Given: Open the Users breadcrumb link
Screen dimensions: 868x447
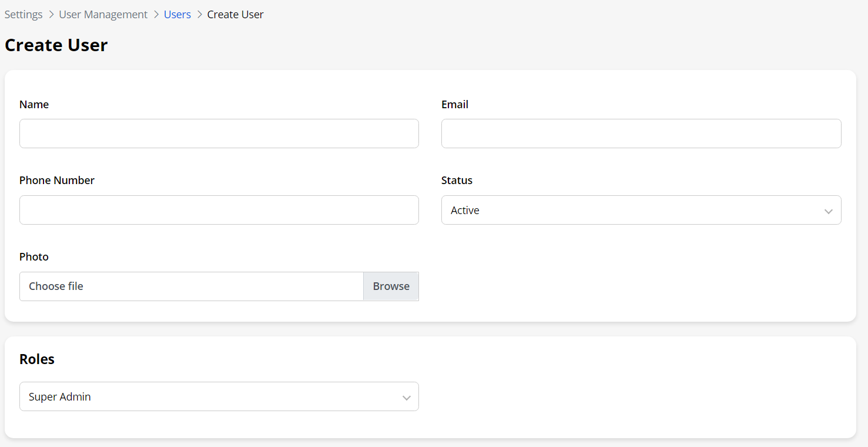Looking at the screenshot, I should click(177, 15).
